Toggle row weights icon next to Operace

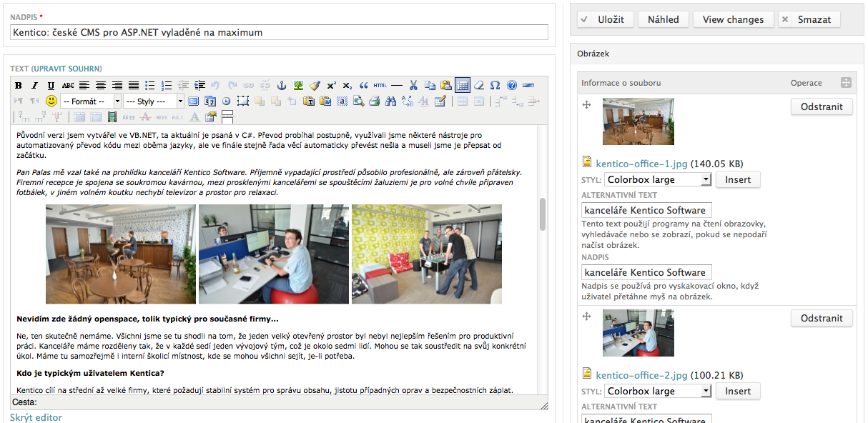point(846,83)
